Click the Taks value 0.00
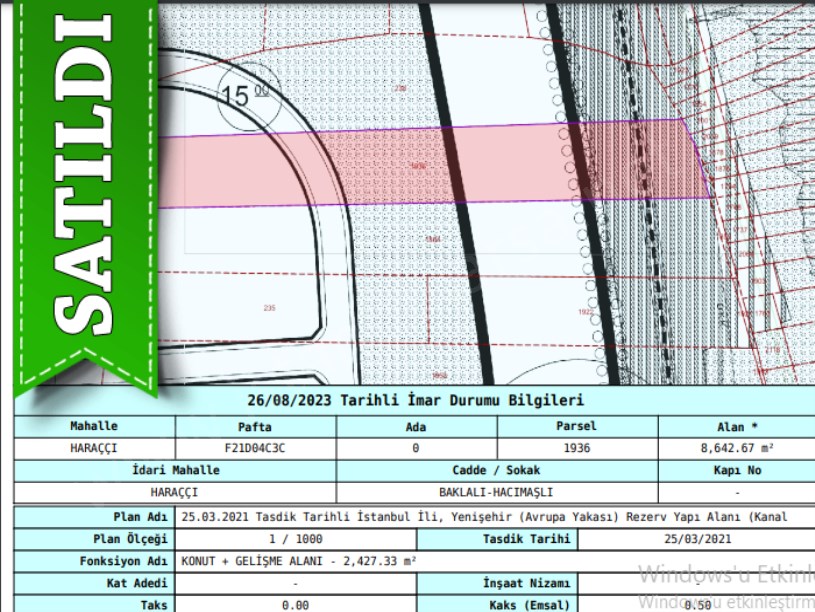This screenshot has width=815, height=612. 295,605
